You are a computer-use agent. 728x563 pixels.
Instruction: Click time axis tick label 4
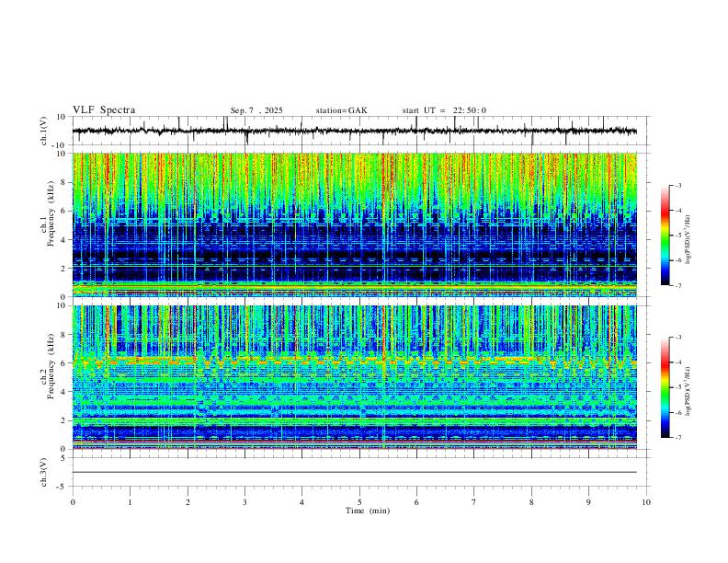[x=301, y=502]
